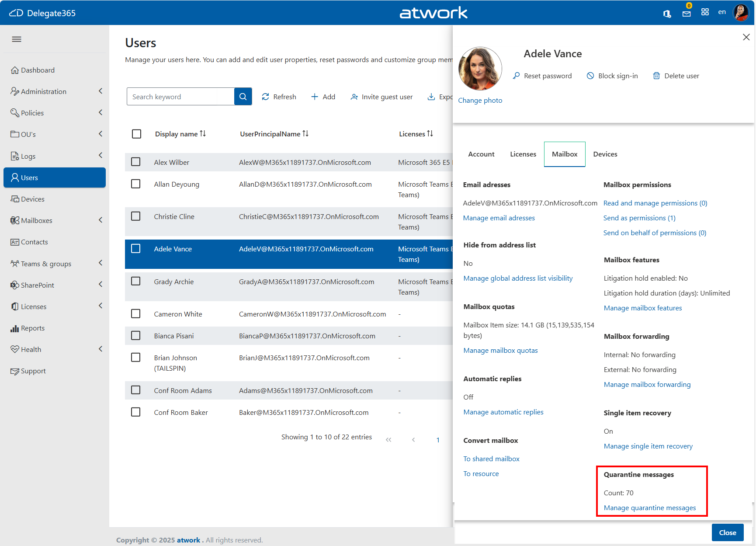756x546 pixels.
Task: Switch to the Licenses tab
Action: point(523,154)
